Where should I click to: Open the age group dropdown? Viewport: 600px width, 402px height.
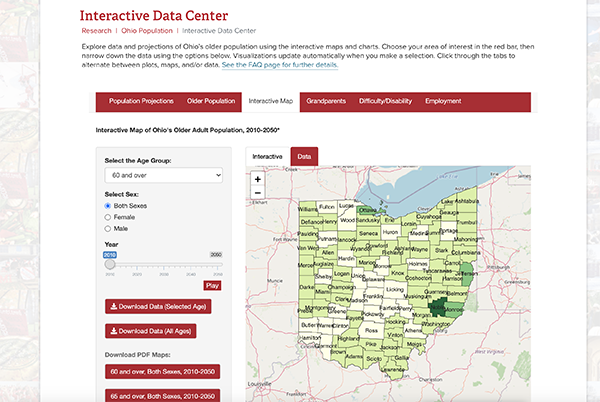click(163, 175)
